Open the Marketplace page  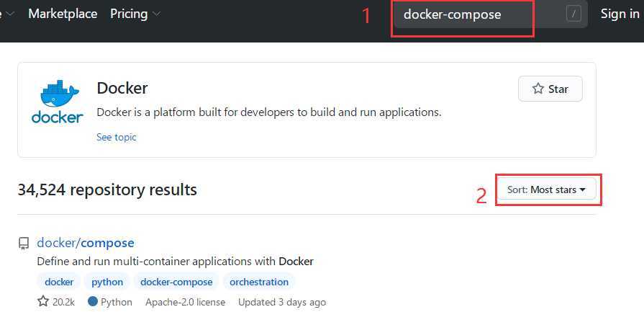[x=63, y=14]
